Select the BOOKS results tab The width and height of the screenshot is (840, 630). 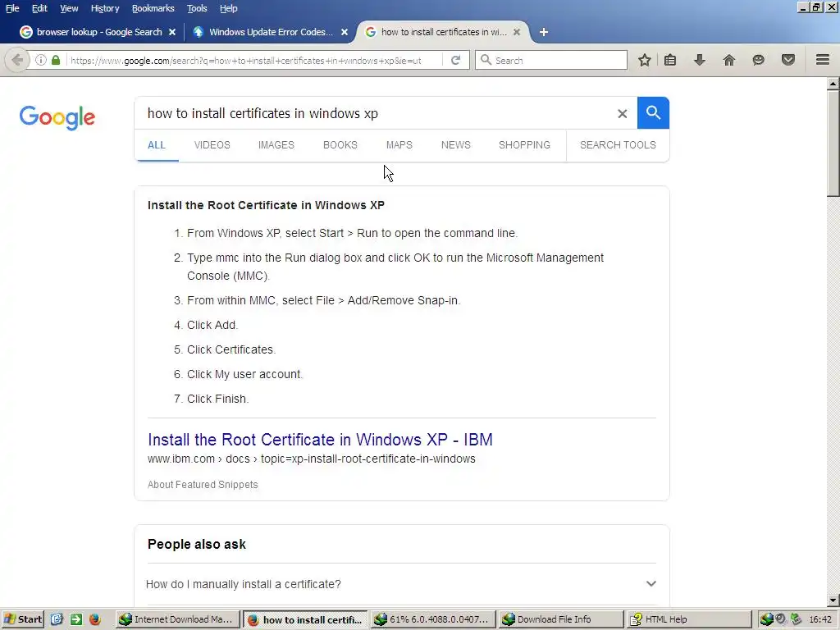pos(340,145)
